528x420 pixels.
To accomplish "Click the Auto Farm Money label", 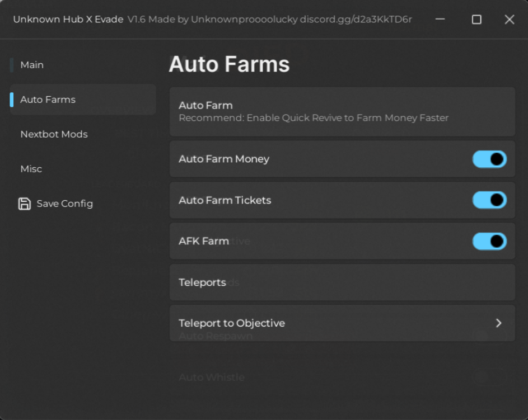I will pyautogui.click(x=224, y=159).
